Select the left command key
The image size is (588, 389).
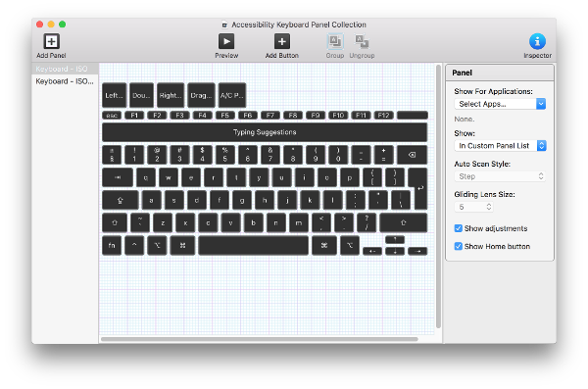coord(182,245)
